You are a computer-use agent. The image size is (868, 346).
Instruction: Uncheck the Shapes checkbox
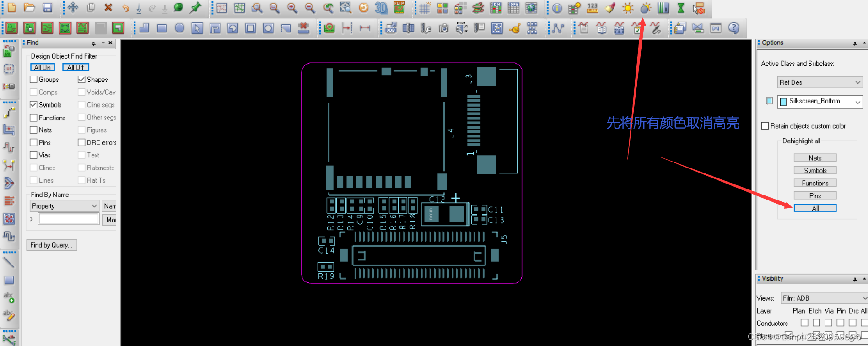tap(81, 80)
